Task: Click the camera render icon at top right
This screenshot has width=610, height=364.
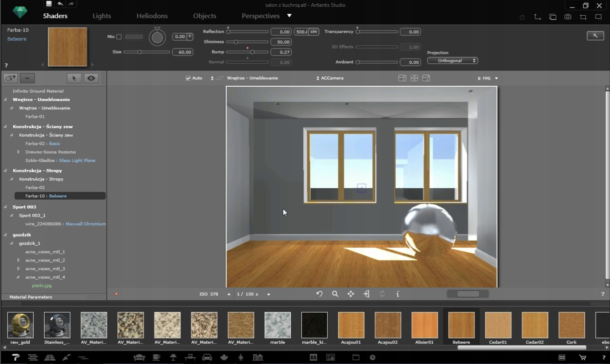Action: [x=567, y=17]
